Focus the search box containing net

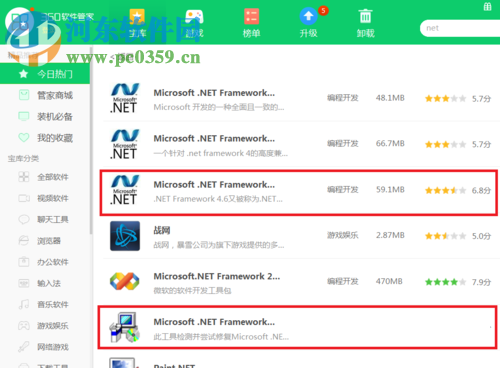[x=460, y=28]
